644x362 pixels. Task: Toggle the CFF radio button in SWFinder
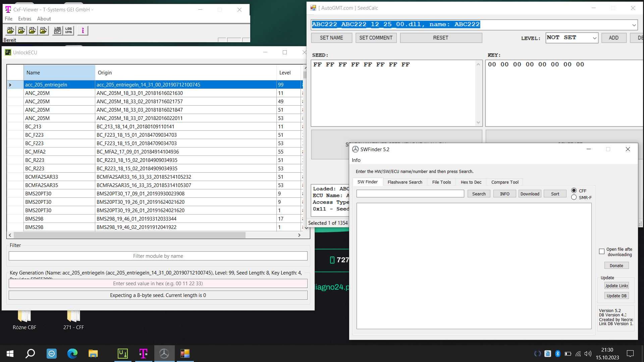pos(574,190)
